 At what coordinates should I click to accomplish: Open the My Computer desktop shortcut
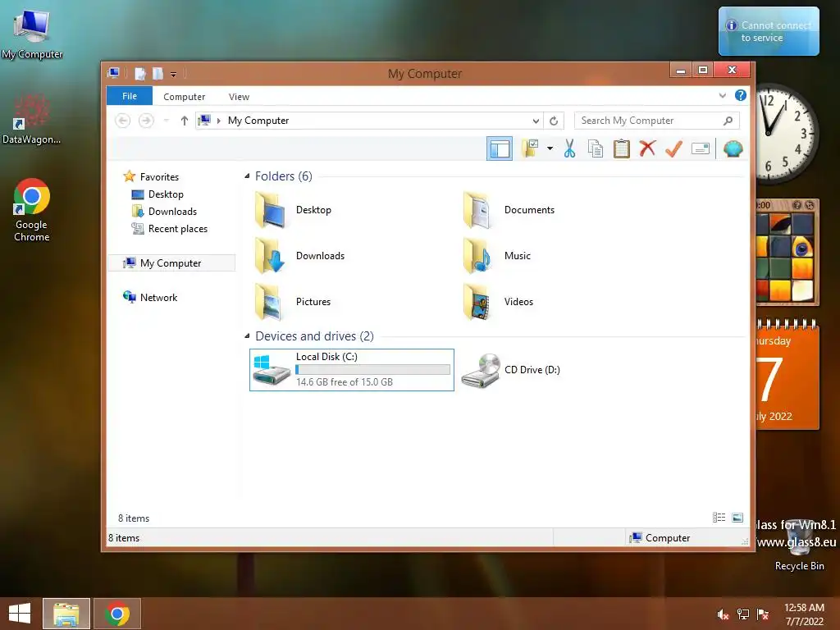32,33
